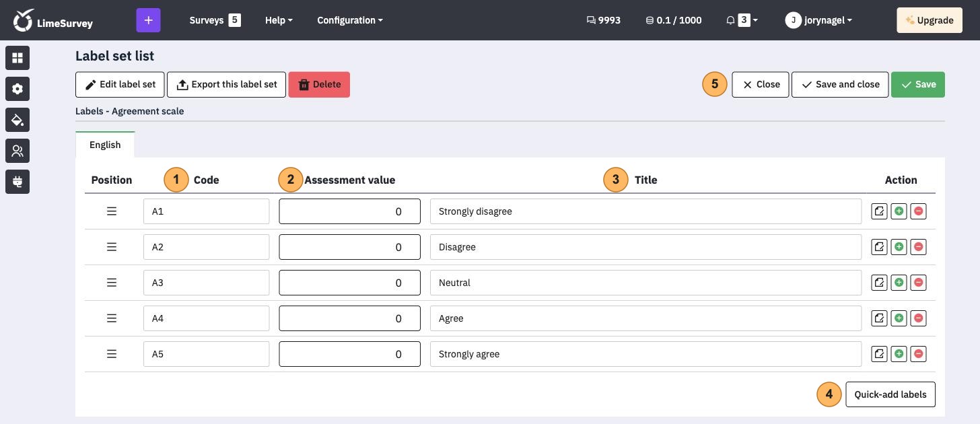
Task: Open the settings gear icon in sidebar
Action: coord(17,89)
